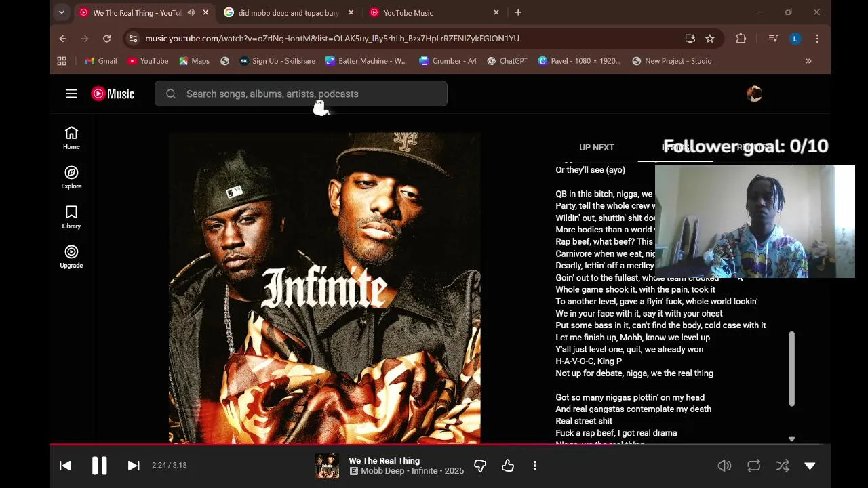Image resolution: width=868 pixels, height=488 pixels.
Task: Click the Infinite album cover art
Action: (325, 288)
